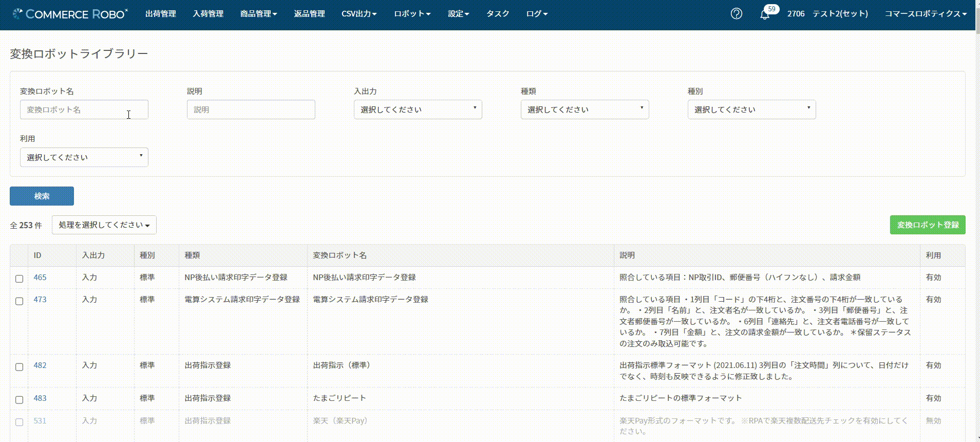Click the 変換ロボット登録 button
The width and height of the screenshot is (980, 442).
[928, 225]
